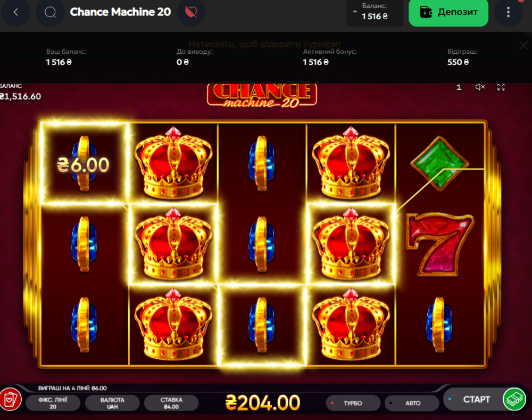Expand the balance dropdown arrow
Viewport: 532px width, 420px height.
tap(355, 12)
